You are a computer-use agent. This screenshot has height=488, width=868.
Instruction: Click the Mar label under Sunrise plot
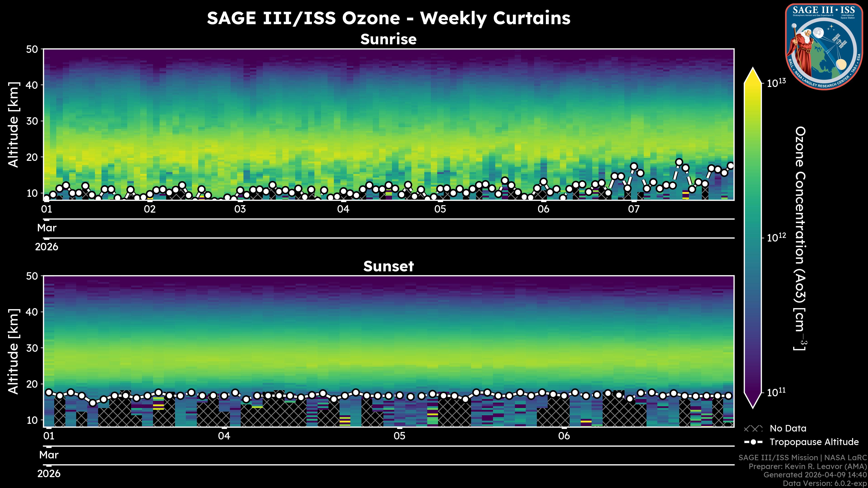click(47, 228)
